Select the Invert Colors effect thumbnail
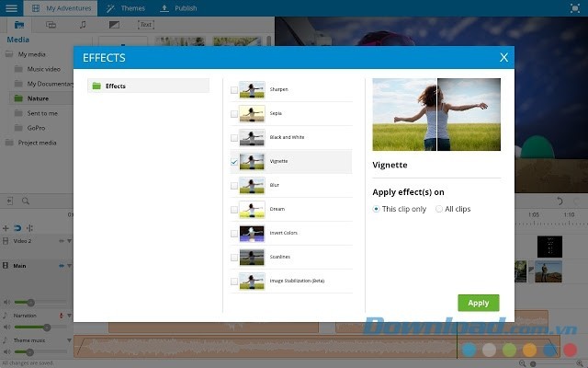 252,233
